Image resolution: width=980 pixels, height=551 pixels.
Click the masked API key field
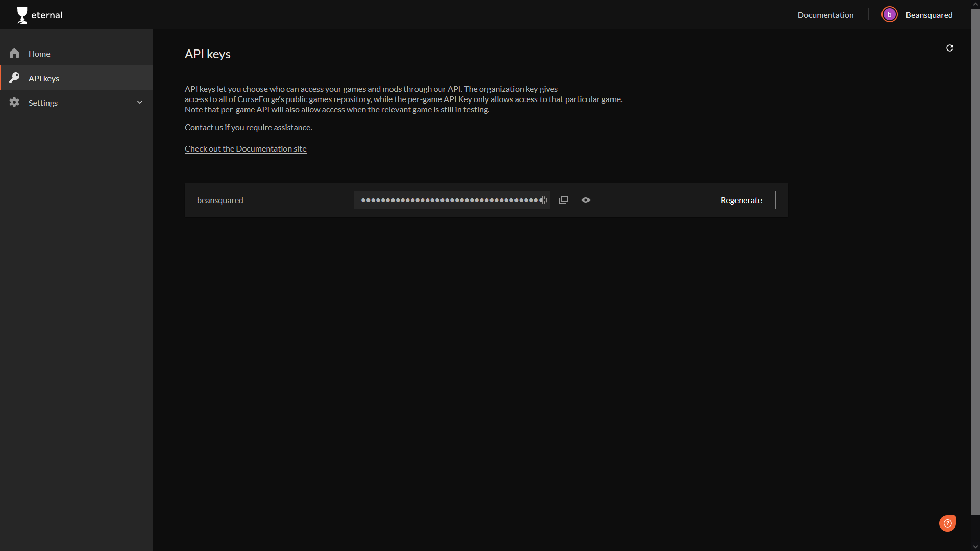click(x=452, y=200)
